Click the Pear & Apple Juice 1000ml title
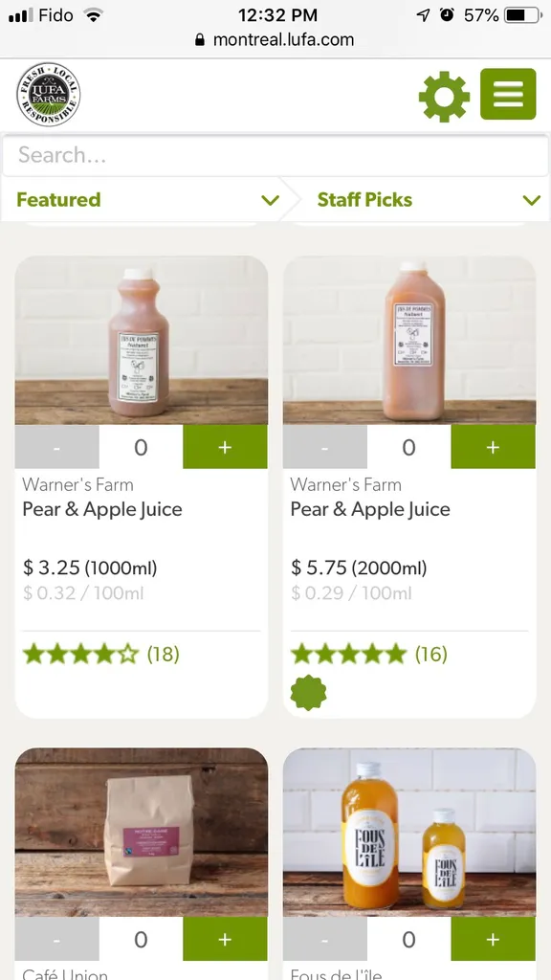The image size is (551, 980). pos(101,509)
